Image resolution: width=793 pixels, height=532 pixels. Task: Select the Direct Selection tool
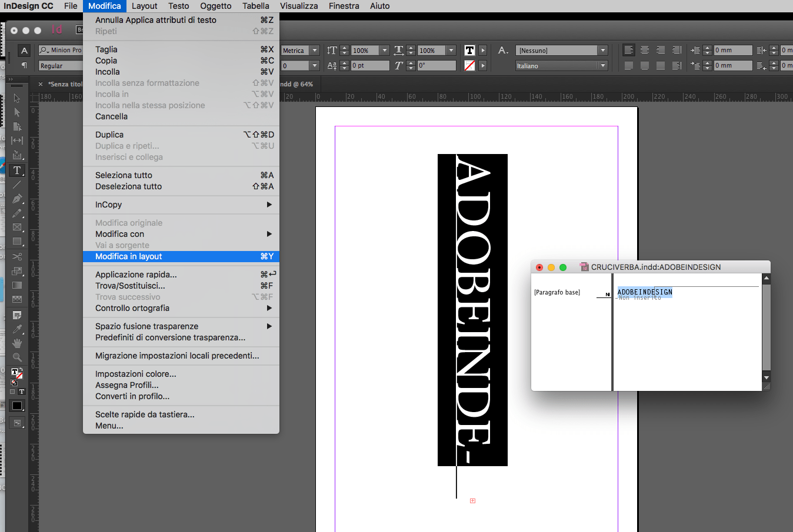point(17,112)
